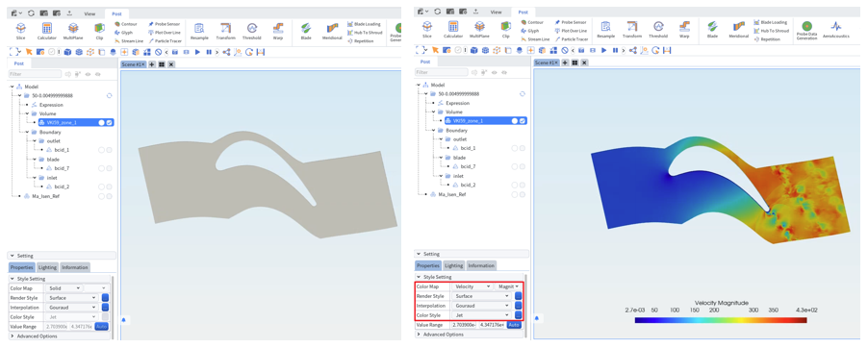The height and width of the screenshot is (348, 868).
Task: Toggle bcid_7 visibility circle in the left screenshot
Action: [x=101, y=168]
